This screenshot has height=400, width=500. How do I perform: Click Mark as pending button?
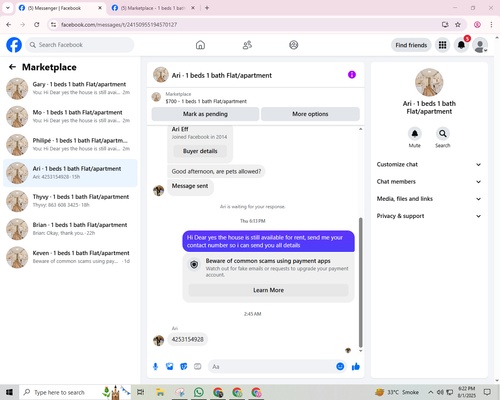click(205, 114)
